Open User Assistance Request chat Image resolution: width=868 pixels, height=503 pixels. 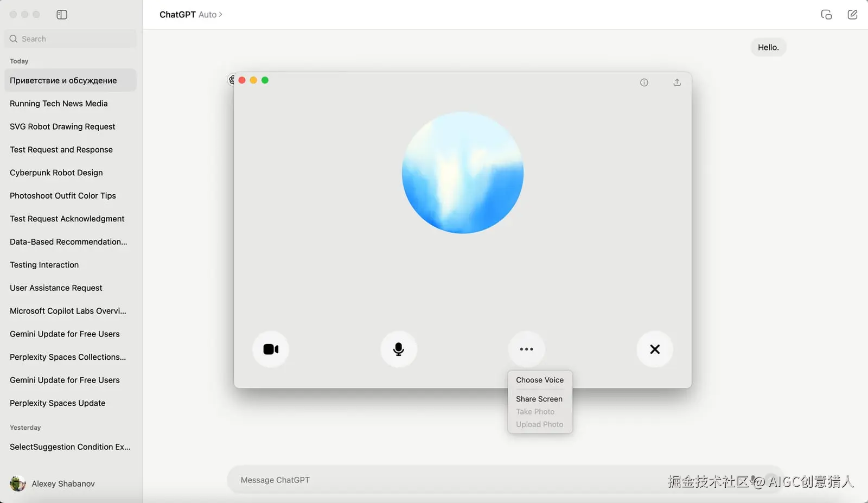pyautogui.click(x=71, y=288)
